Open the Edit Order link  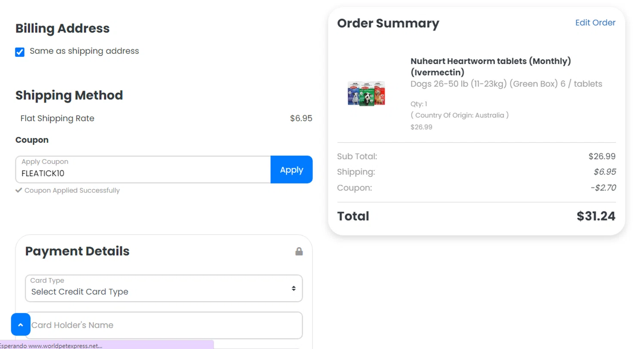(595, 23)
